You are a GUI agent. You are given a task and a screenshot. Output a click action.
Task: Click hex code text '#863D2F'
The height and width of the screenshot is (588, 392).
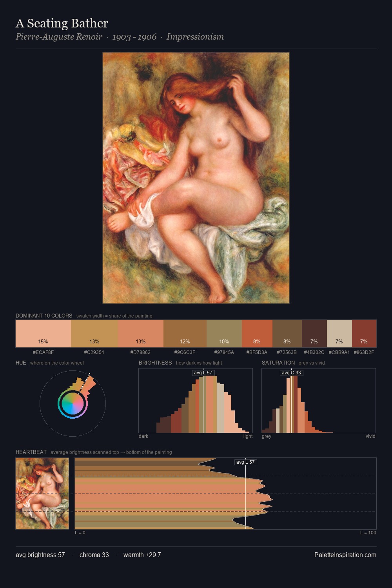[364, 352]
